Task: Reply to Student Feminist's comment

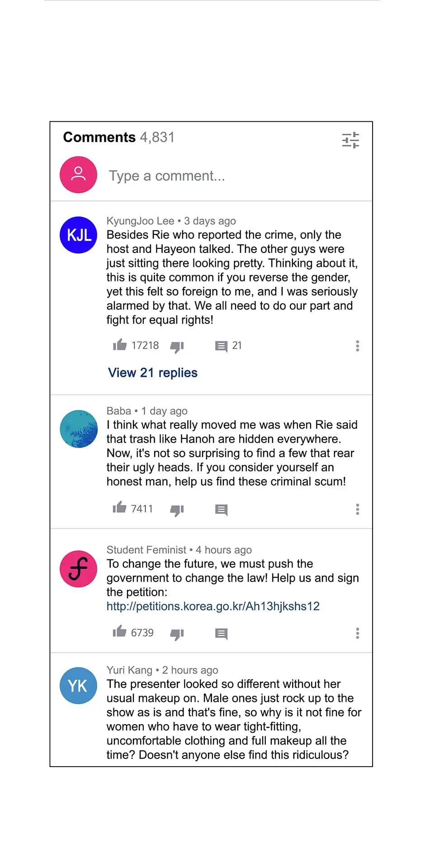Action: tap(221, 634)
